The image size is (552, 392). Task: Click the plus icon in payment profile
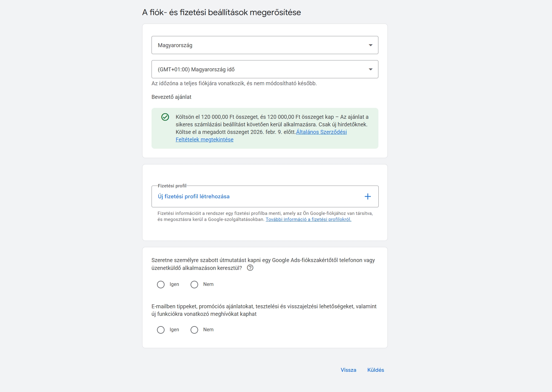367,196
